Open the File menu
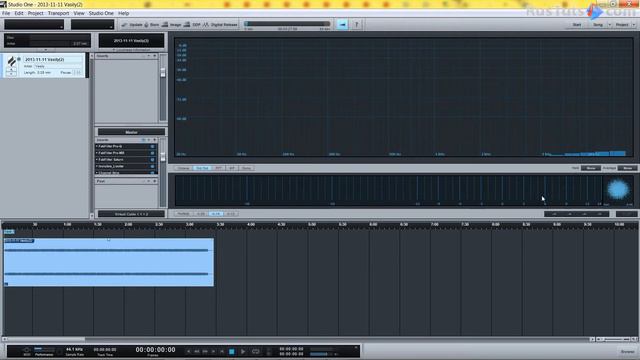640x360 pixels. [6, 13]
